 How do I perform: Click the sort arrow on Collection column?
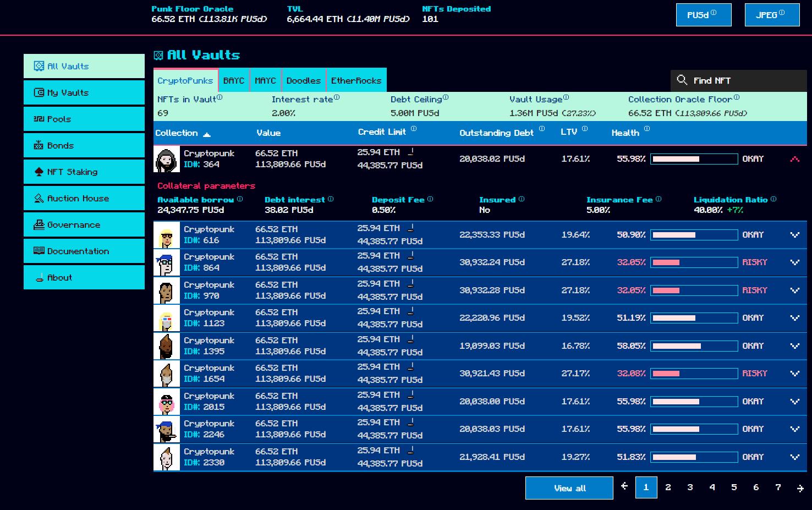click(207, 134)
